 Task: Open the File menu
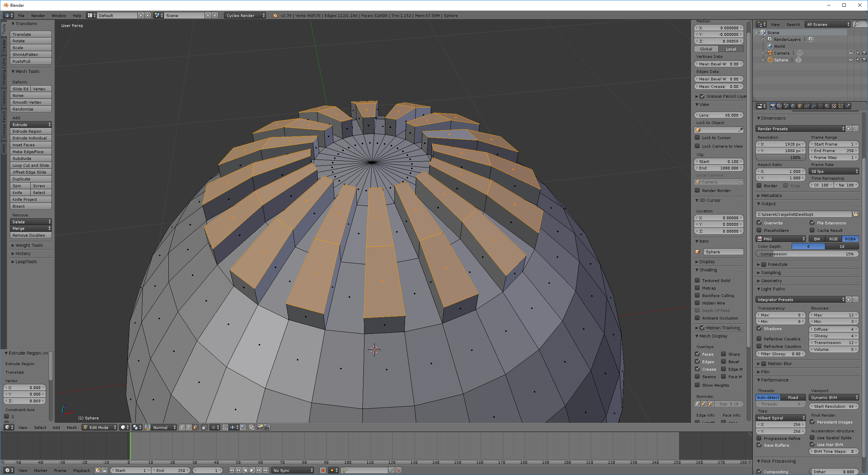[x=21, y=15]
